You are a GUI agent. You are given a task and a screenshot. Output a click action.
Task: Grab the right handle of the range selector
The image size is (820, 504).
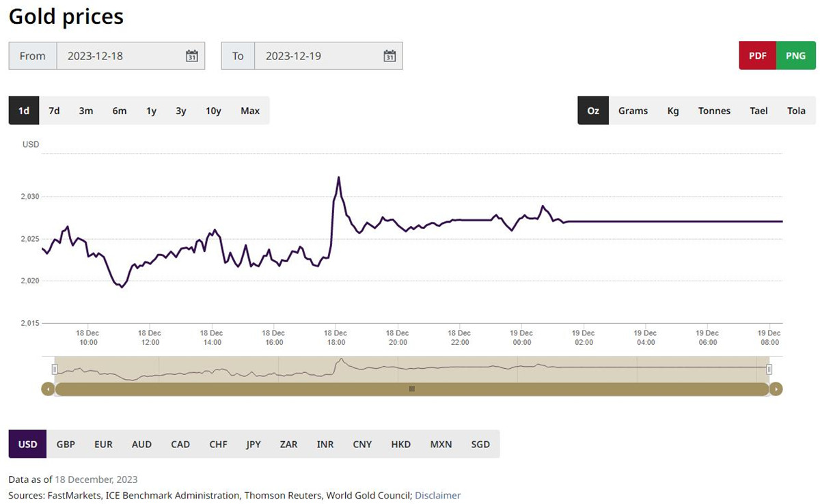coord(769,369)
